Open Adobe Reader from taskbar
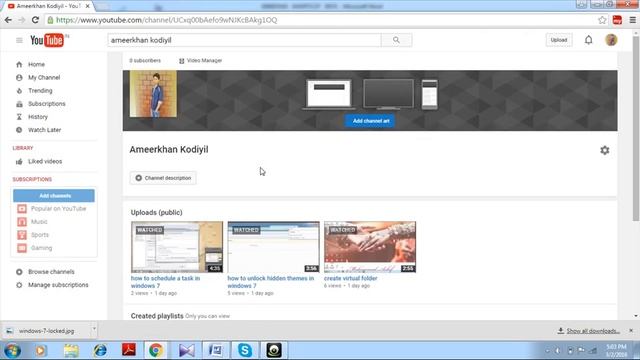The width and height of the screenshot is (640, 360). [x=129, y=350]
